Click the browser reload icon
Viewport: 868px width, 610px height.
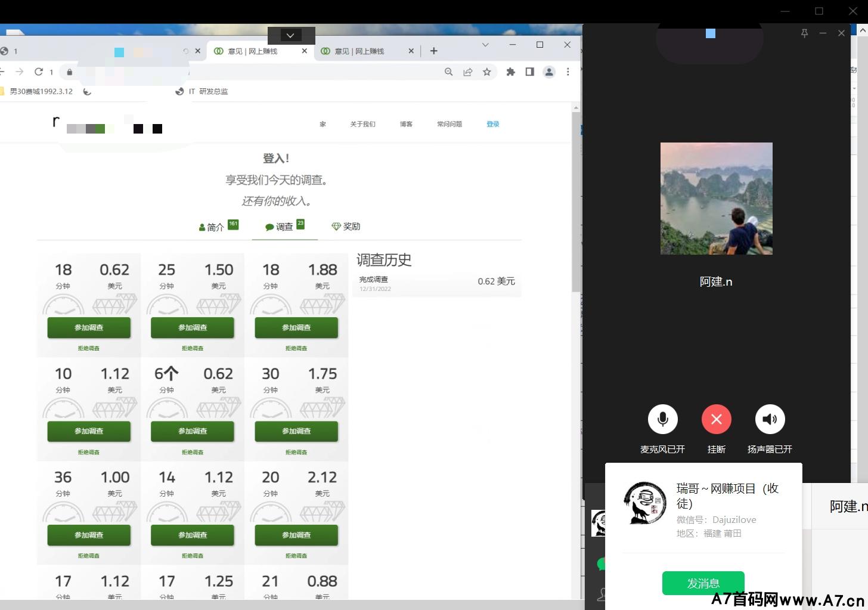click(x=39, y=72)
